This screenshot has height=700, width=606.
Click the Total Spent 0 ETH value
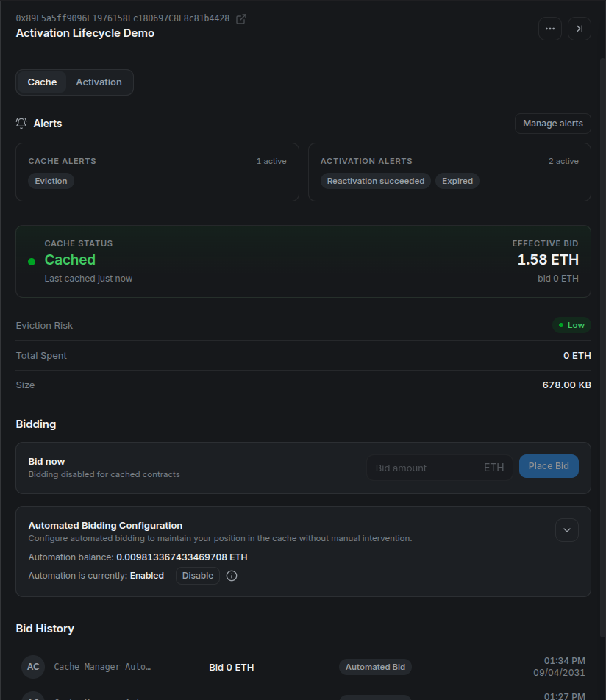[577, 355]
